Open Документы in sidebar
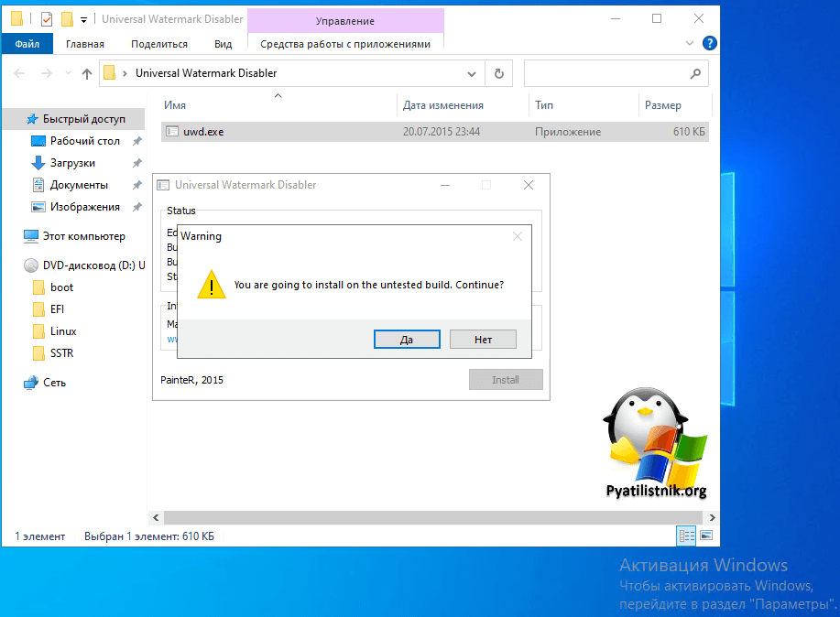Viewport: 840px width, 617px height. [x=79, y=185]
